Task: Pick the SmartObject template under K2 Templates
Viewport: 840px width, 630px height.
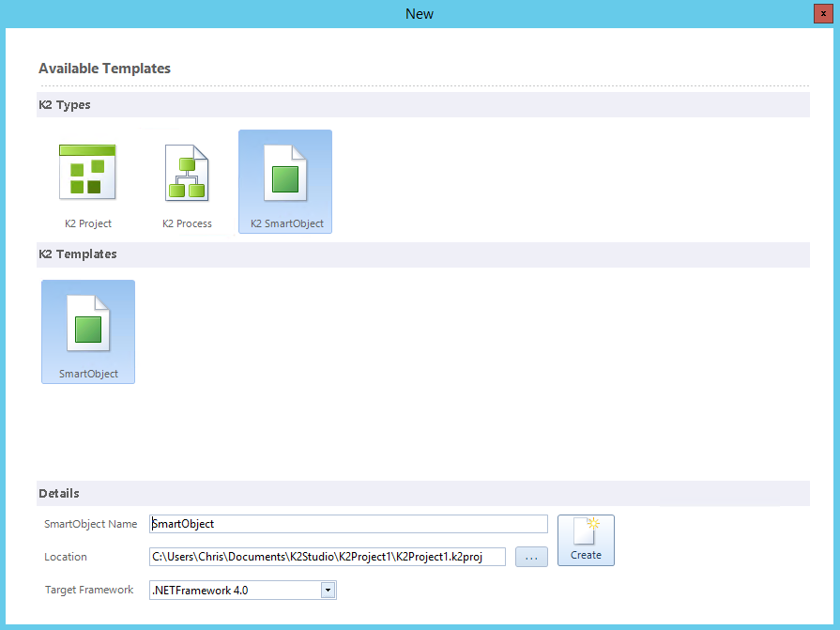Action: click(88, 331)
